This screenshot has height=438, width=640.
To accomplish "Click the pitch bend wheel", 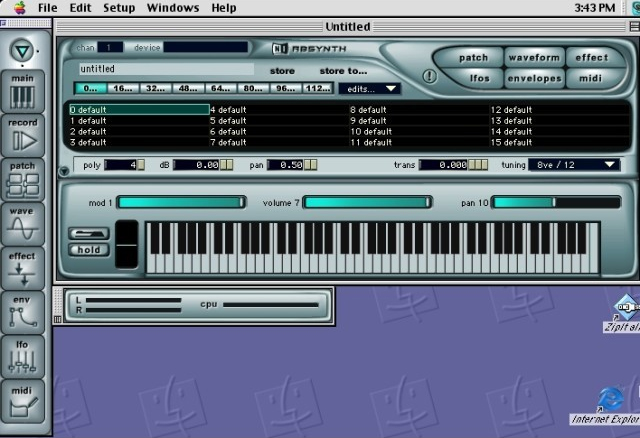I will (x=127, y=245).
